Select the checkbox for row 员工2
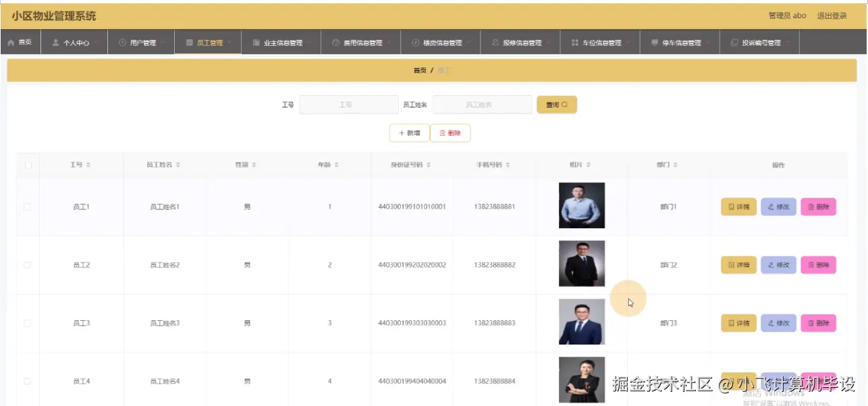The image size is (868, 406). pos(28,265)
